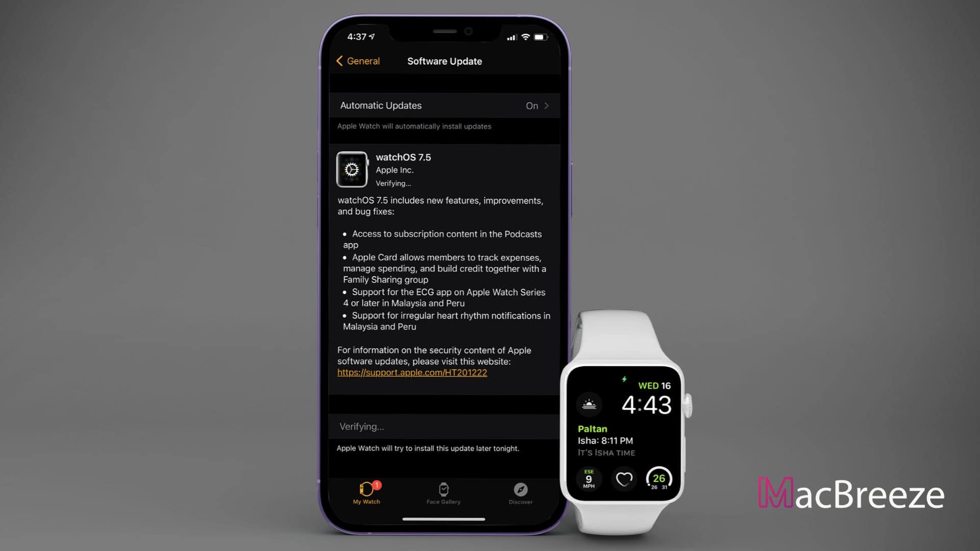The height and width of the screenshot is (551, 980).
Task: Expand General settings from breadcrumb
Action: coord(357,61)
